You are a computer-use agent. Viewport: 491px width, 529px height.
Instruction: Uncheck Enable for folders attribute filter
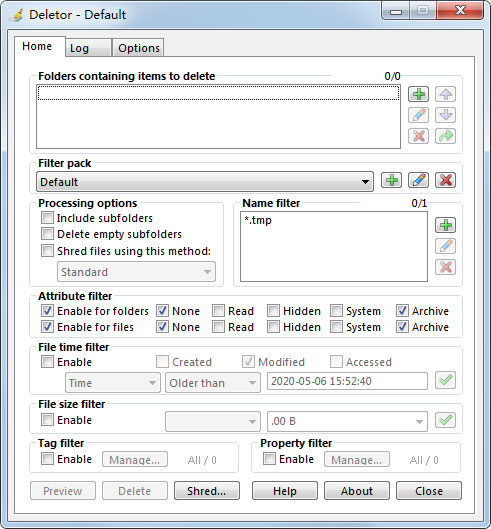47,311
